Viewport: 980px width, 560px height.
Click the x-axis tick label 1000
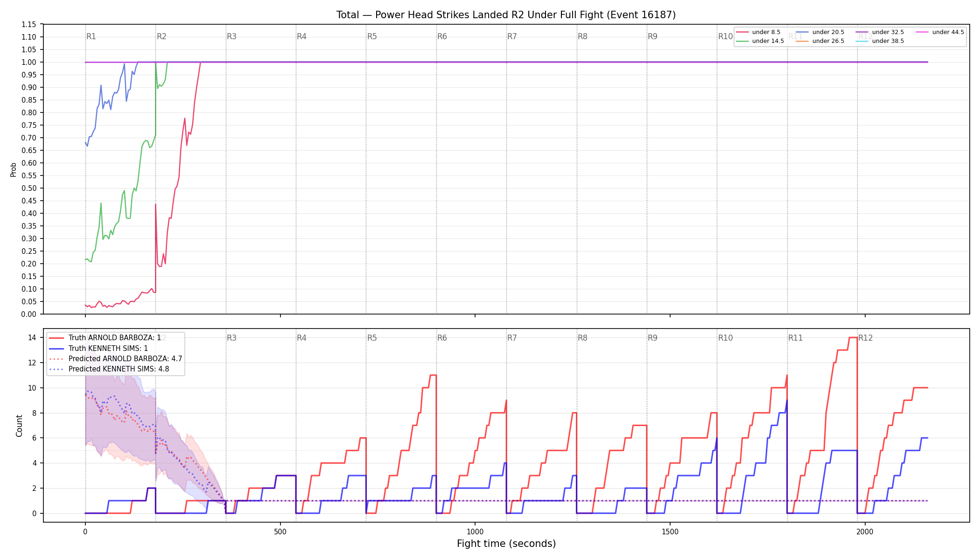[x=475, y=532]
